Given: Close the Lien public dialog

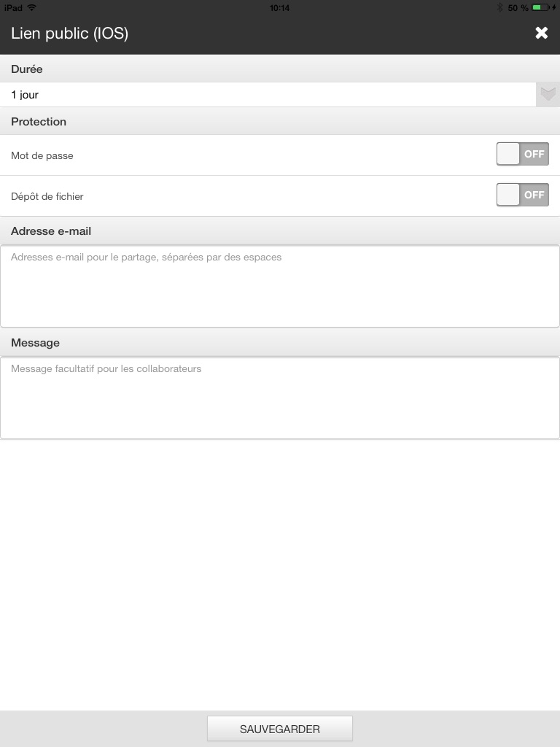Looking at the screenshot, I should click(x=541, y=33).
